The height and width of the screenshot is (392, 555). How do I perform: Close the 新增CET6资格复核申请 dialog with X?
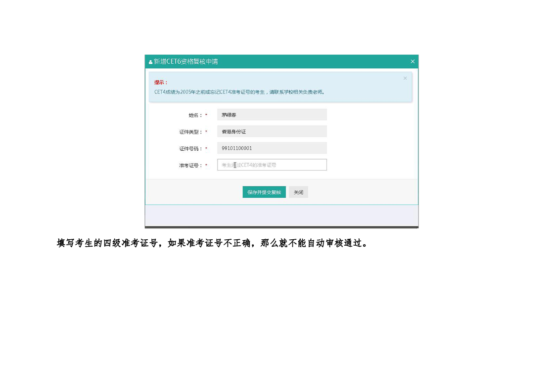click(x=413, y=62)
